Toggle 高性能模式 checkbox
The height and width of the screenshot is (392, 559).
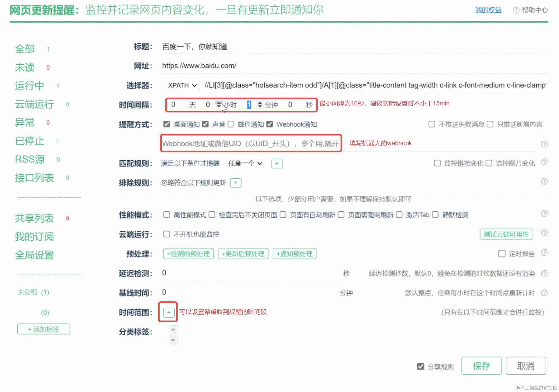(x=167, y=215)
